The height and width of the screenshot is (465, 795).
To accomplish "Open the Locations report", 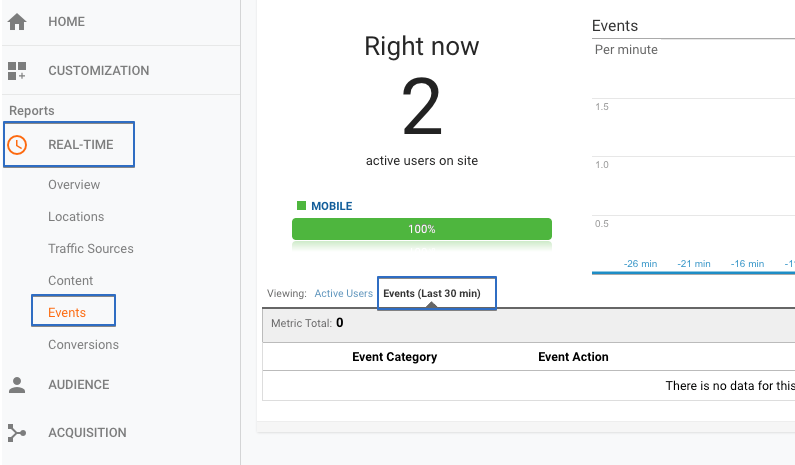I will coord(76,217).
